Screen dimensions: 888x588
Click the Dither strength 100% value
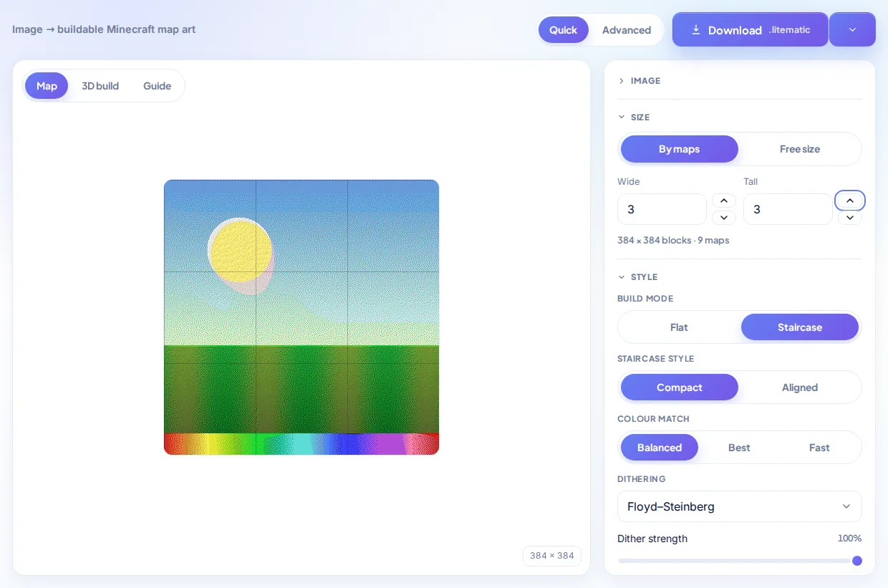pyautogui.click(x=849, y=539)
